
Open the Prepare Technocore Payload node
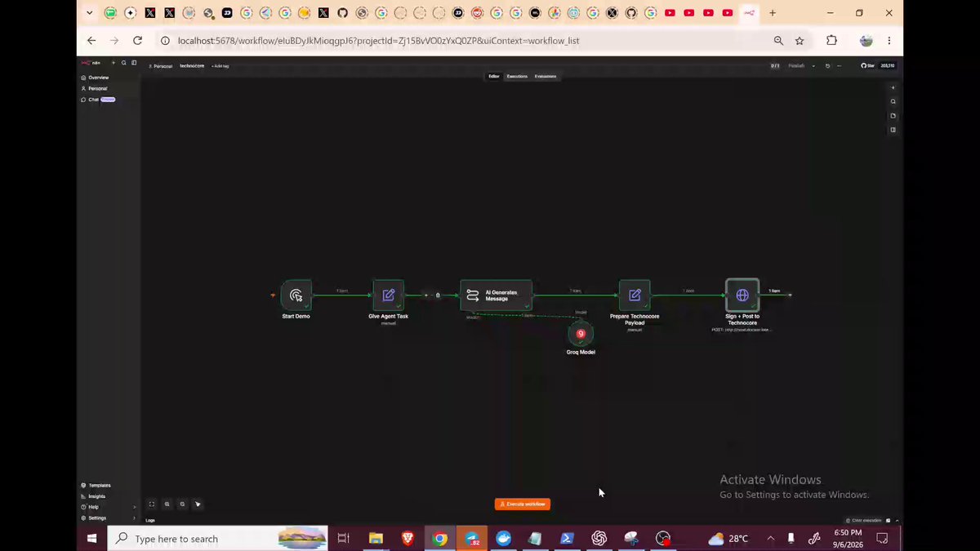click(635, 295)
